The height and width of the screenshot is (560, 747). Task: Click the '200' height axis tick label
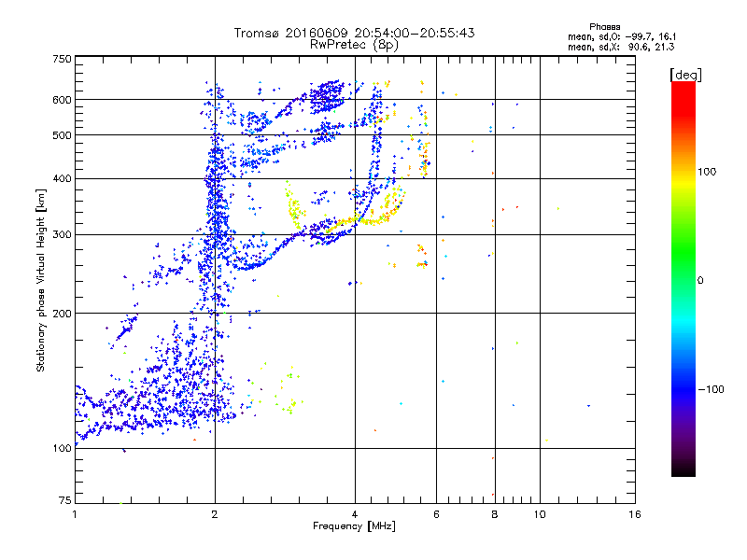62,314
